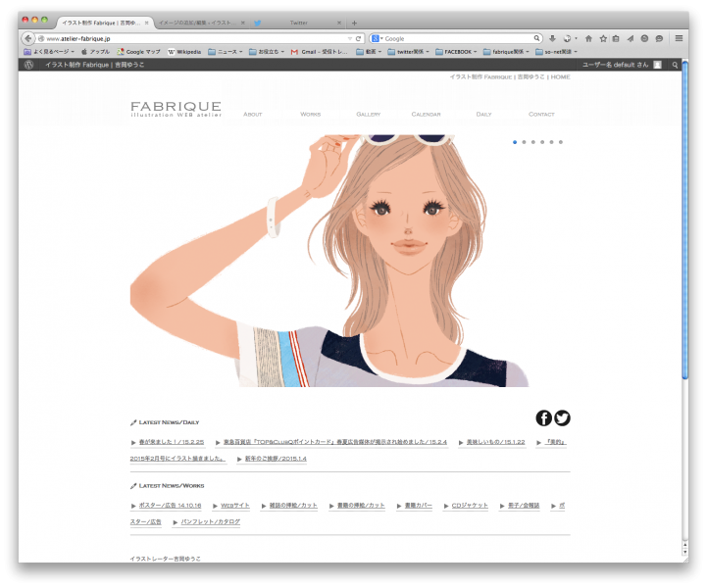Expand the お役立ち bookmarks folder
The width and height of the screenshot is (707, 588).
(x=267, y=52)
